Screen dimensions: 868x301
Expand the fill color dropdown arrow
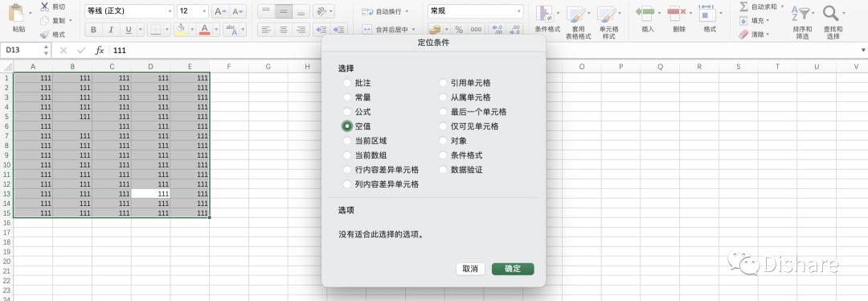(x=192, y=30)
